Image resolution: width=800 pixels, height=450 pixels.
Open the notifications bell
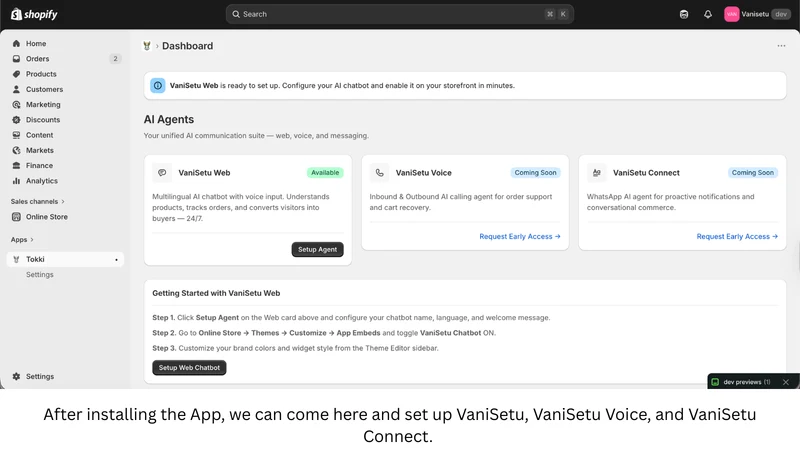pos(708,14)
